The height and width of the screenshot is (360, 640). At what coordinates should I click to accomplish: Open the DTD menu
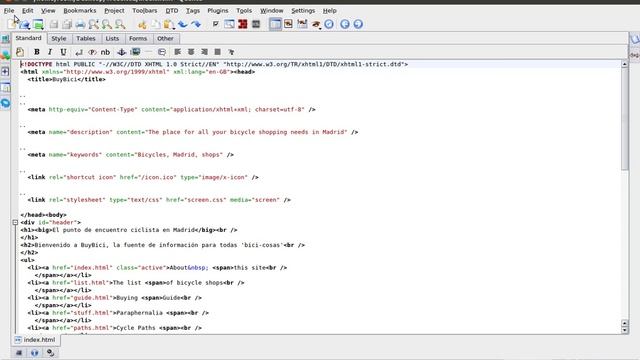[172, 11]
